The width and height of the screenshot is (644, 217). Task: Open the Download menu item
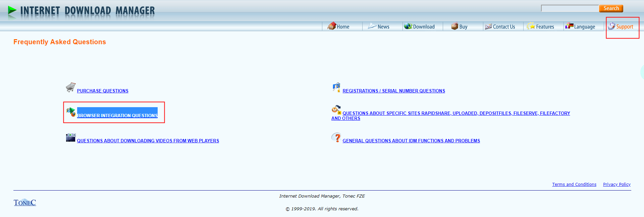coord(424,27)
